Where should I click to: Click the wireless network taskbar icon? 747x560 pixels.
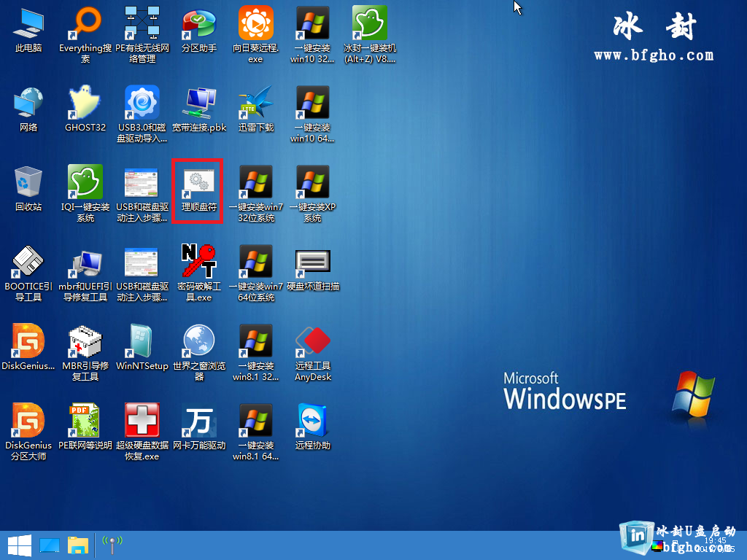(112, 545)
